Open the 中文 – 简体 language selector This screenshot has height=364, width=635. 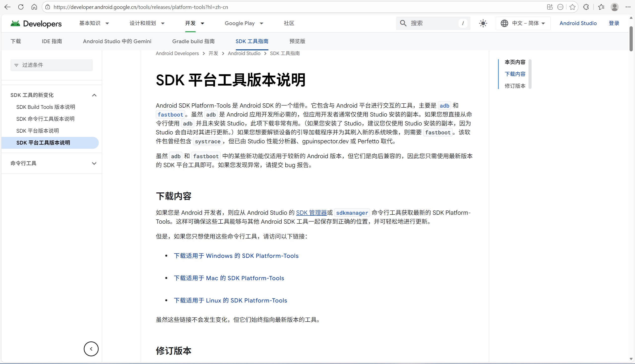523,23
